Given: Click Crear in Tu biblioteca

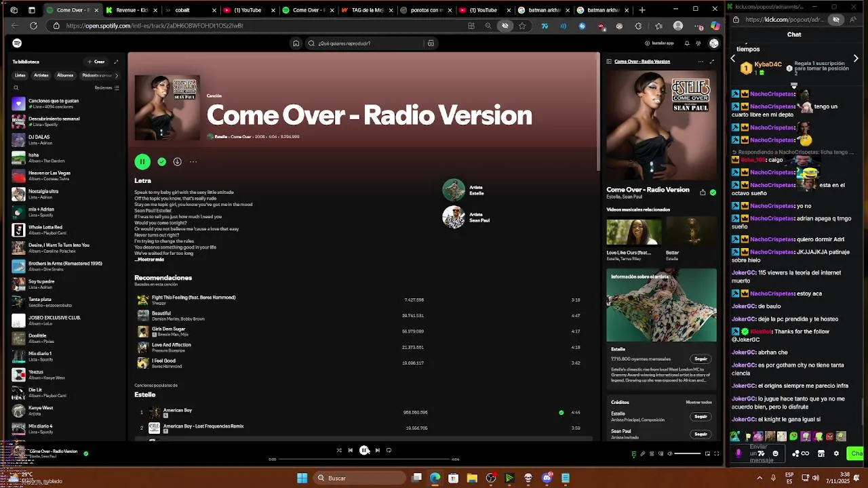Looking at the screenshot, I should pyautogui.click(x=96, y=62).
